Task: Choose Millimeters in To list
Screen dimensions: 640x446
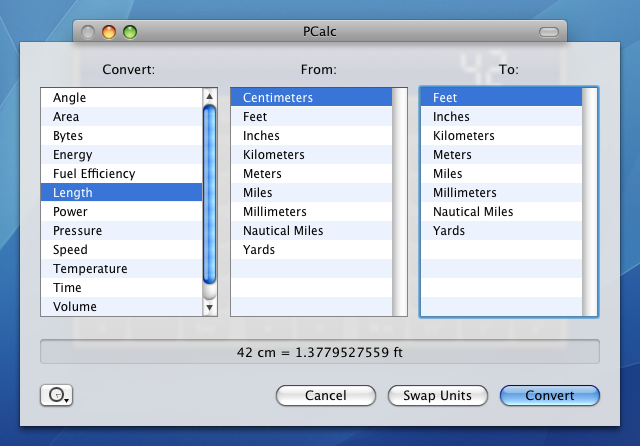Action: (x=501, y=193)
